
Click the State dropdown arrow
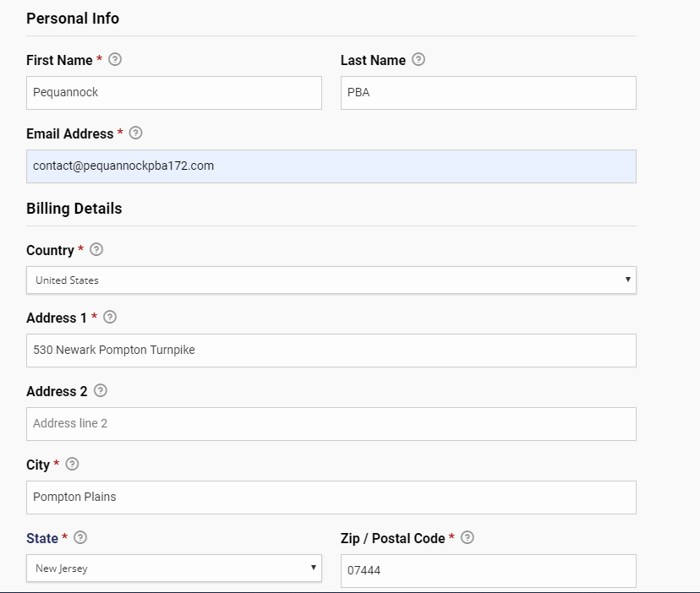(x=313, y=568)
